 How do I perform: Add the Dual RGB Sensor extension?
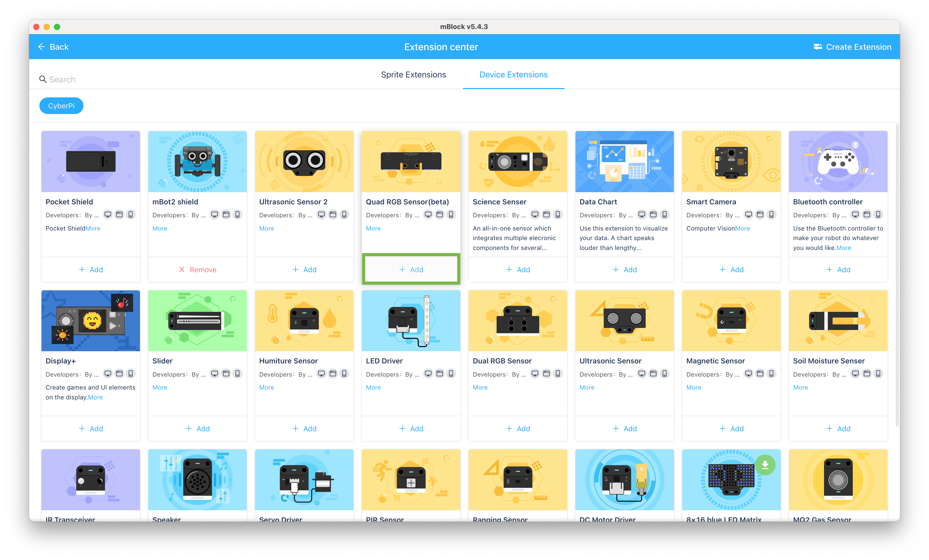tap(518, 428)
